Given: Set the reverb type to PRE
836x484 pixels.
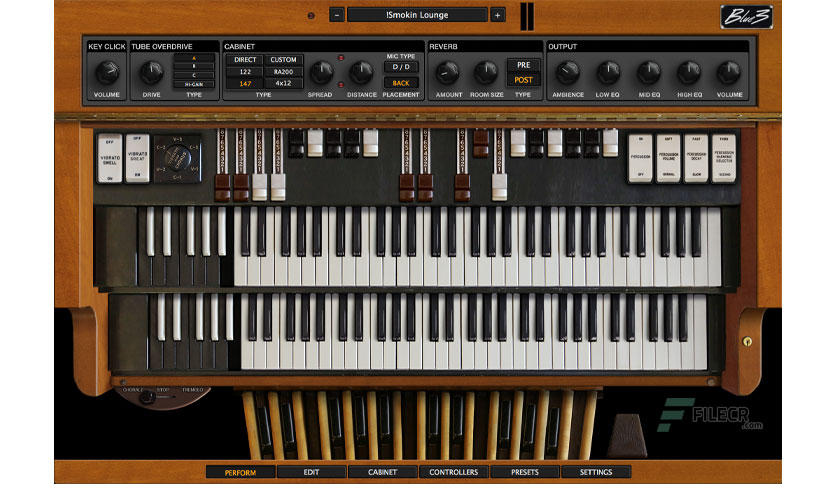Looking at the screenshot, I should click(x=523, y=65).
